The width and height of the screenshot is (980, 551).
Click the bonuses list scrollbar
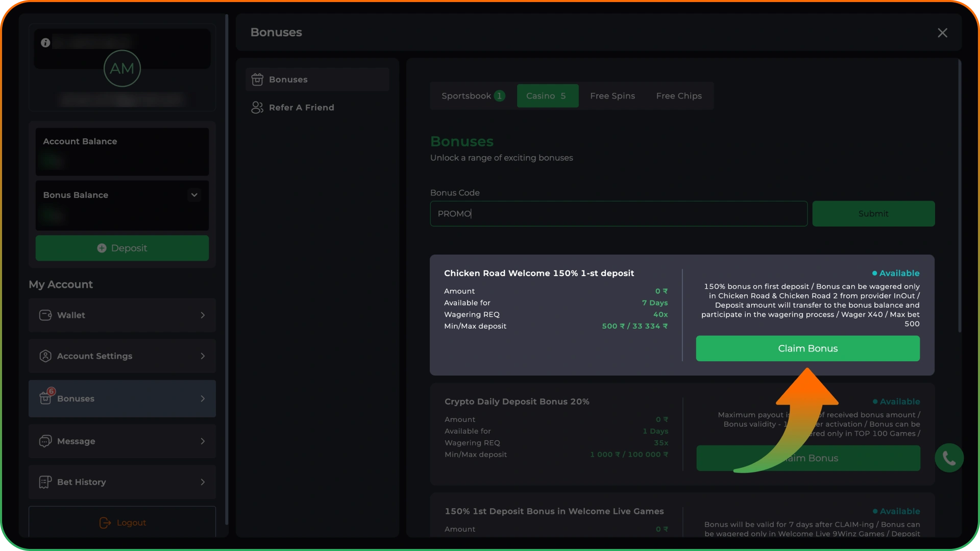click(960, 196)
